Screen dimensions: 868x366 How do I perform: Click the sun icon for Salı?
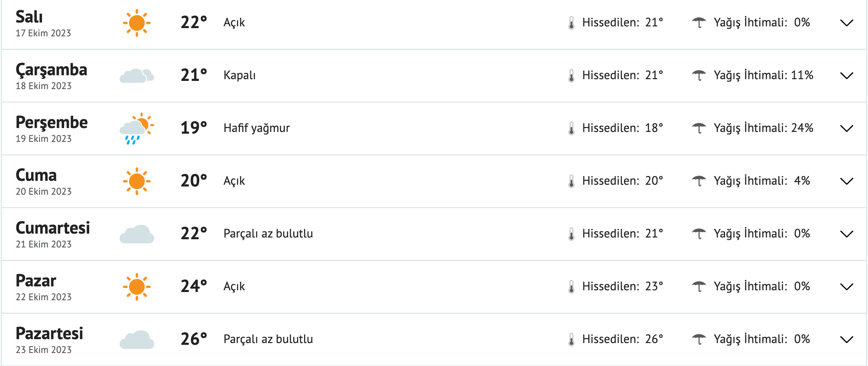137,22
